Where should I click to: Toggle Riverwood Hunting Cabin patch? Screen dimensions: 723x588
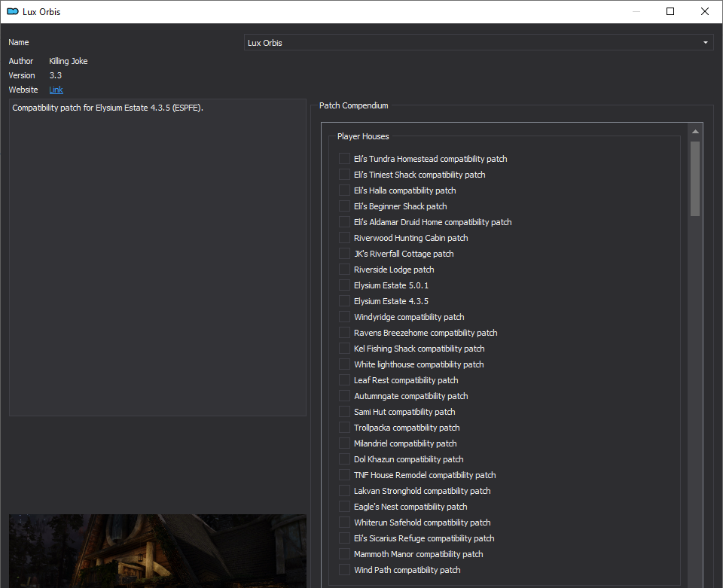344,238
